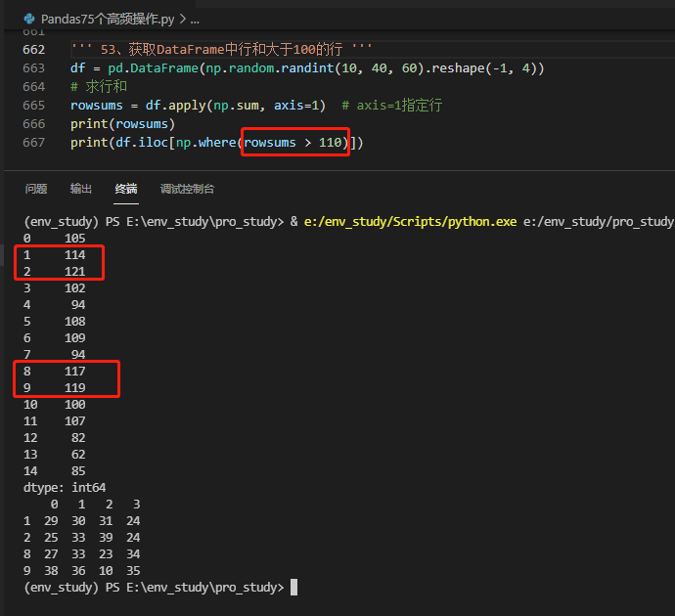Click DataFrame output row starting '2 25 33'
The height and width of the screenshot is (616, 675).
82,538
